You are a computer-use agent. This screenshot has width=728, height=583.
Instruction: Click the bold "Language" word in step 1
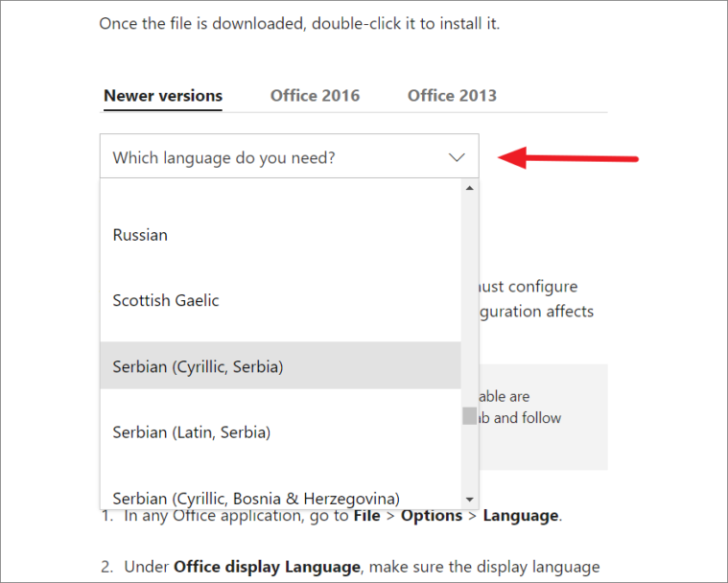click(x=521, y=516)
